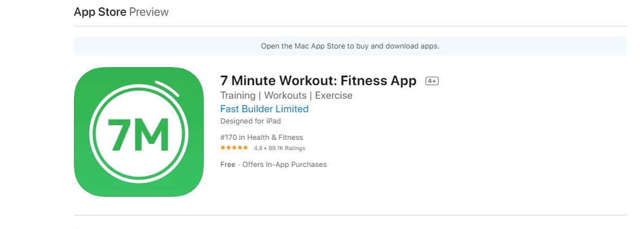644x229 pixels.
Task: Click the 7 Minute Workout: Fitness App title
Action: coord(318,81)
